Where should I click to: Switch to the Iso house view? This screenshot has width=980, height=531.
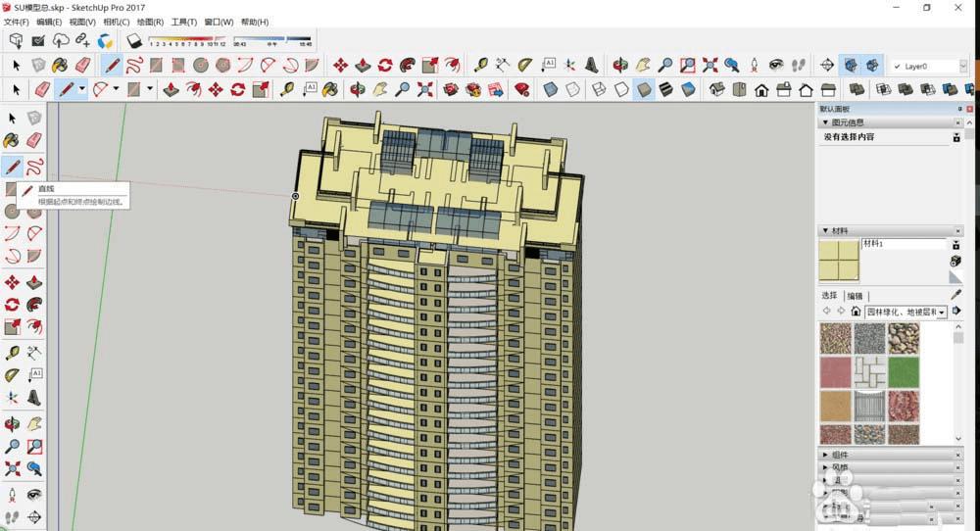717,90
